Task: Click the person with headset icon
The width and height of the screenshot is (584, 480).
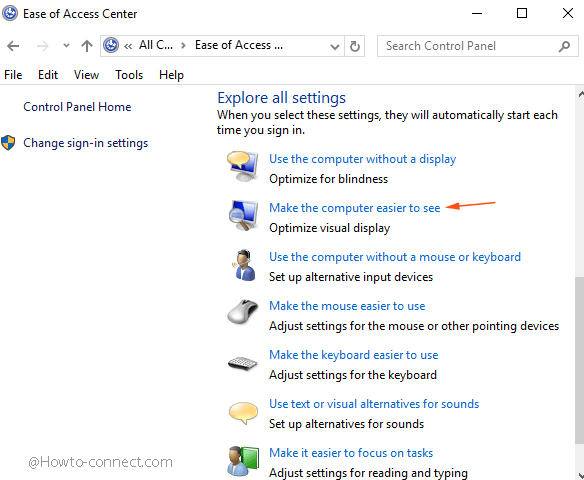Action: point(243,265)
